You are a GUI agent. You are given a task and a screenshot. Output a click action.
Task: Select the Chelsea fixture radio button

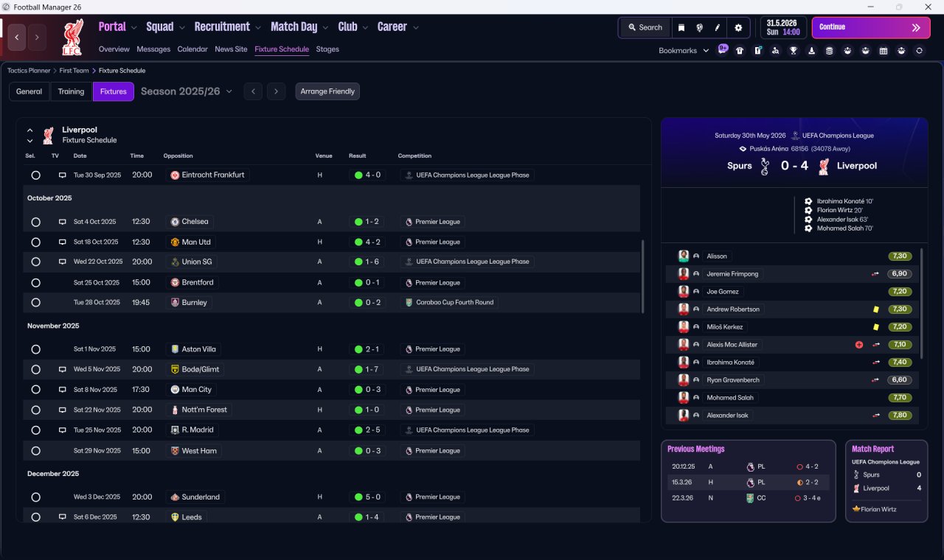[35, 222]
